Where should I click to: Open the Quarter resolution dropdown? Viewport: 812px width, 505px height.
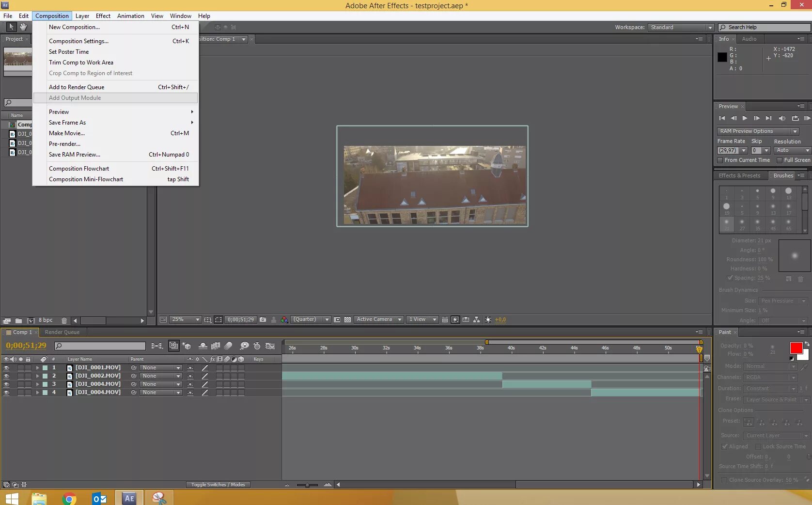click(x=311, y=320)
